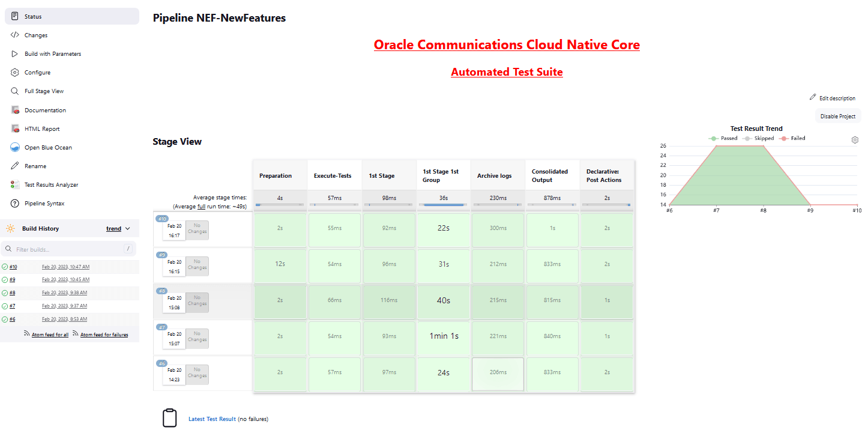
Task: Open the Latest Test Result link
Action: 211,419
